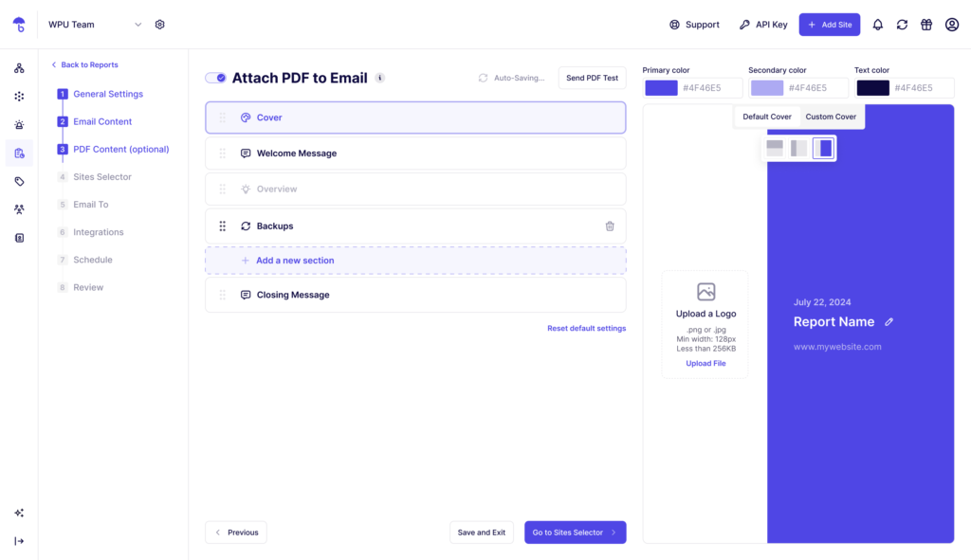Click the sync refresh icon in the top bar
Screen dimensions: 971x560
[x=902, y=24]
